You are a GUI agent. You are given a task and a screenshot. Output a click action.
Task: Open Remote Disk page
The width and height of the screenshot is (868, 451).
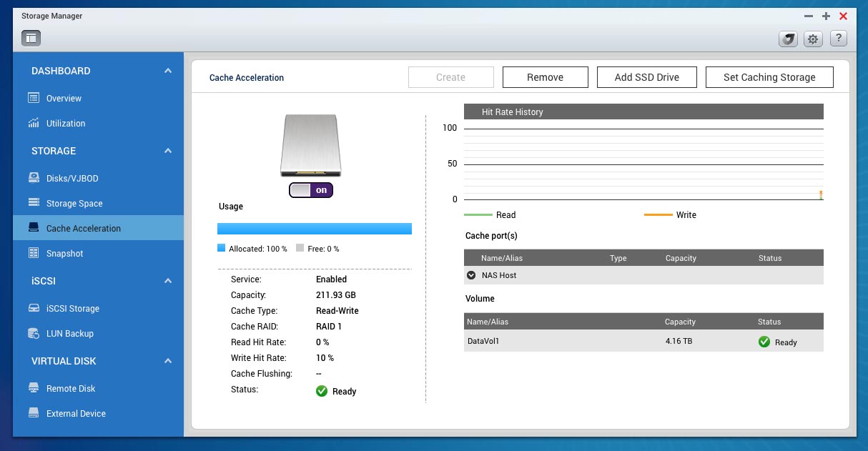pos(71,388)
